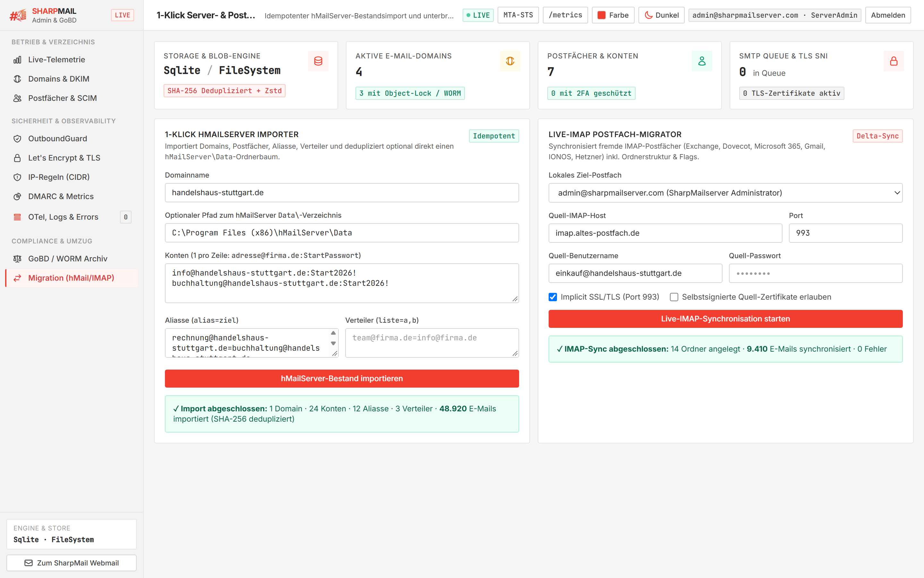Click the OTel, Logs & Errors list icon
Screen dimensions: 924x578
[17, 217]
